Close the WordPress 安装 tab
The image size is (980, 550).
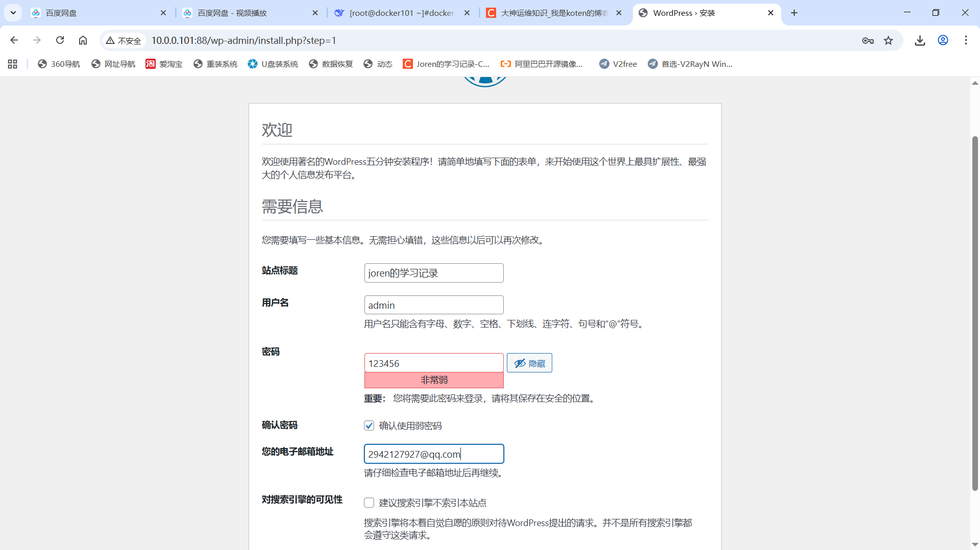coord(771,13)
